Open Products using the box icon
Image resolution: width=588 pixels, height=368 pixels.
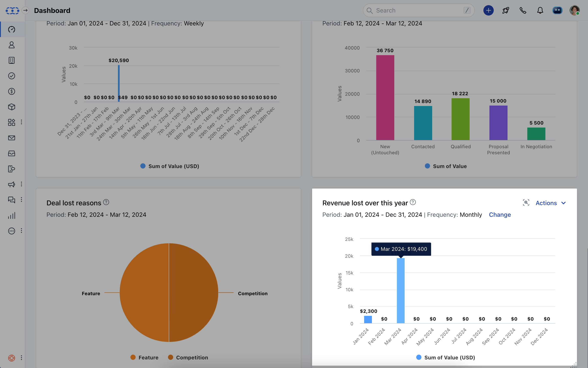(12, 107)
